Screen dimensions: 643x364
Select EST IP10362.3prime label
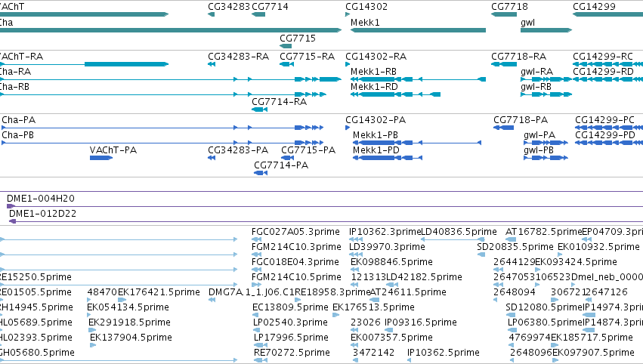click(x=385, y=232)
